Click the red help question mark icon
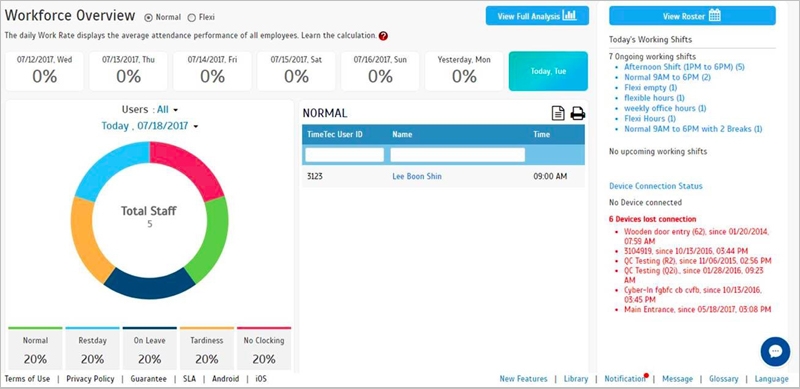 coord(383,36)
